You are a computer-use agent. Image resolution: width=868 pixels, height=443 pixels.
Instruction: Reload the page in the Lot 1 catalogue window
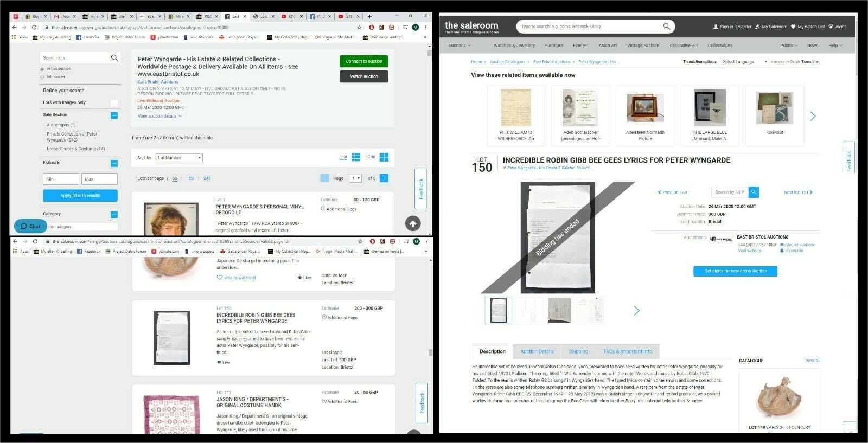pyautogui.click(x=34, y=27)
